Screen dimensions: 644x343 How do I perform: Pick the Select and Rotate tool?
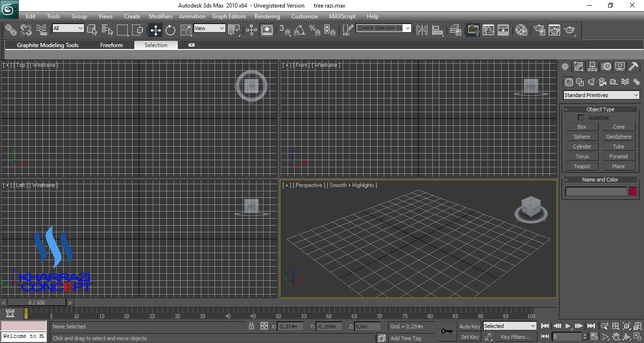tap(171, 30)
